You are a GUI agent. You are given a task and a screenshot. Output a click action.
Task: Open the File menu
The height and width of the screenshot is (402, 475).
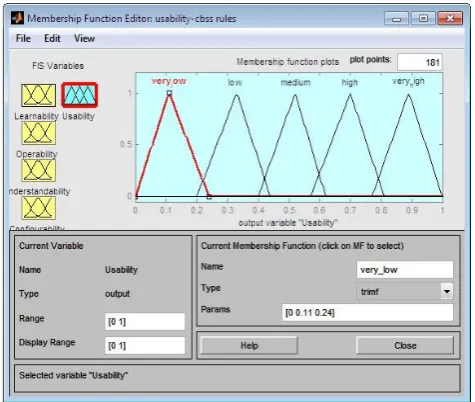(x=23, y=38)
